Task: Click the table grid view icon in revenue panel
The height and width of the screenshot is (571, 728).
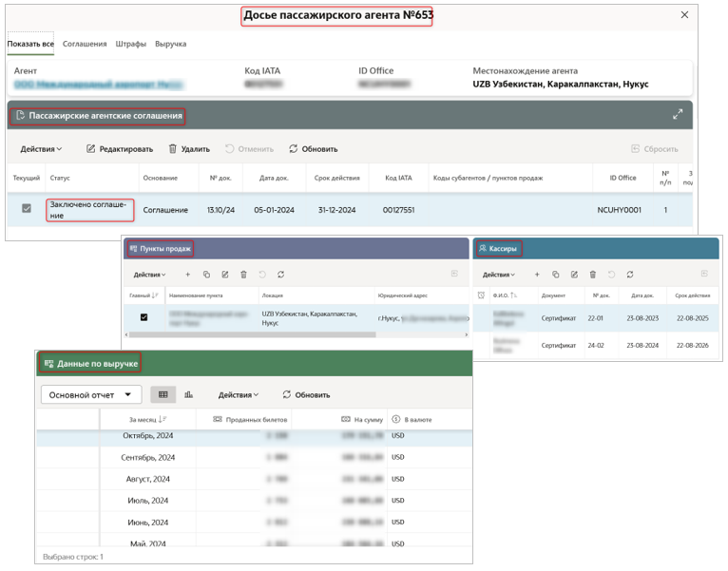Action: coord(163,394)
